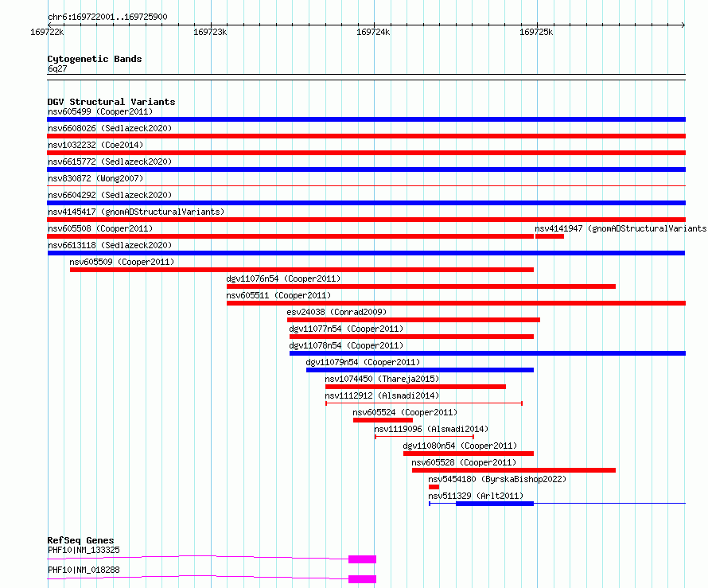Click the red nsv605528 variant bar

click(x=514, y=470)
